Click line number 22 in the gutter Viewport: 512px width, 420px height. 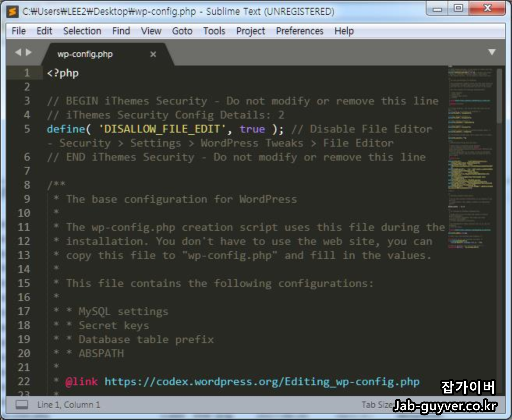(x=24, y=382)
